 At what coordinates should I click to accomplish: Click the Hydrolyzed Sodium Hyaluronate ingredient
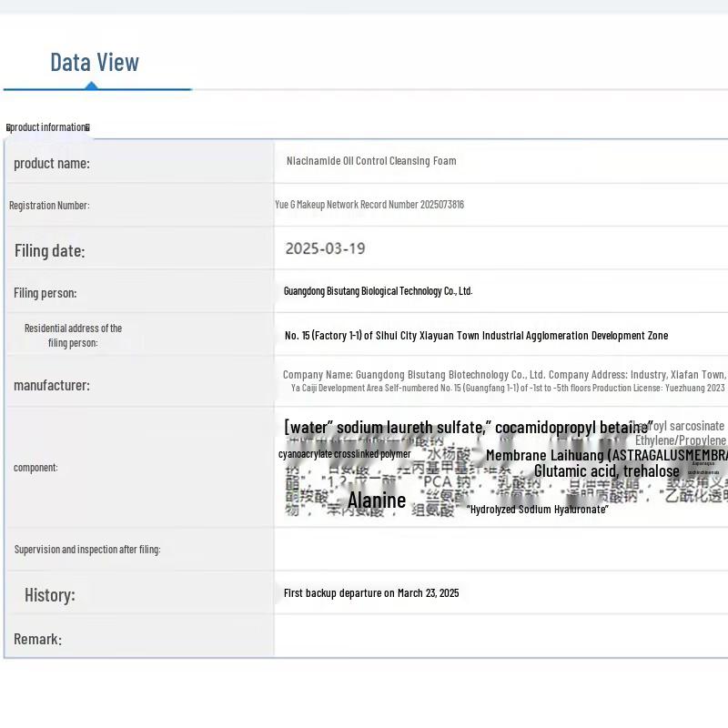(x=538, y=510)
